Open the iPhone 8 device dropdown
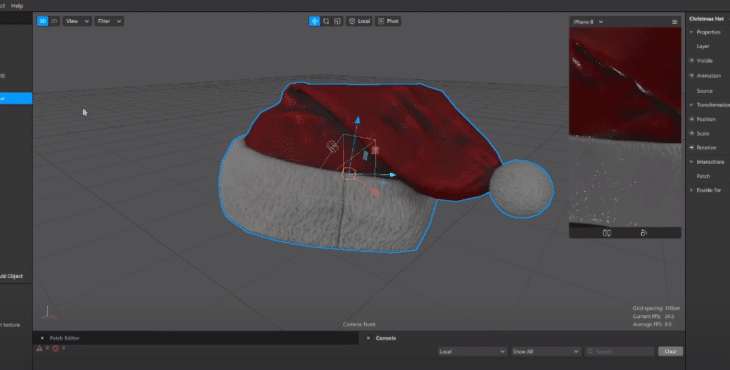 click(x=588, y=22)
